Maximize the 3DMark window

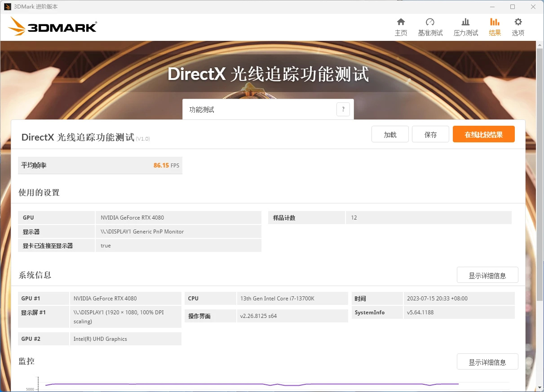[x=513, y=7]
